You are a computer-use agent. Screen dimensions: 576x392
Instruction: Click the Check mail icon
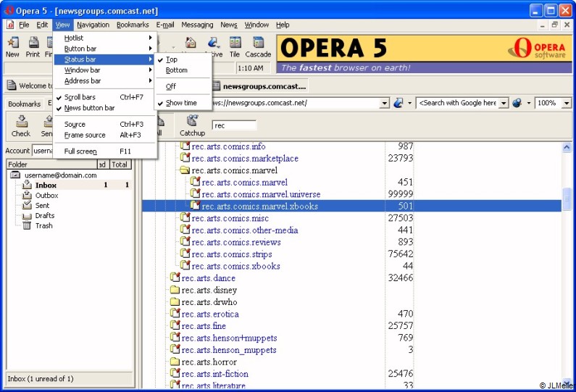pos(22,121)
